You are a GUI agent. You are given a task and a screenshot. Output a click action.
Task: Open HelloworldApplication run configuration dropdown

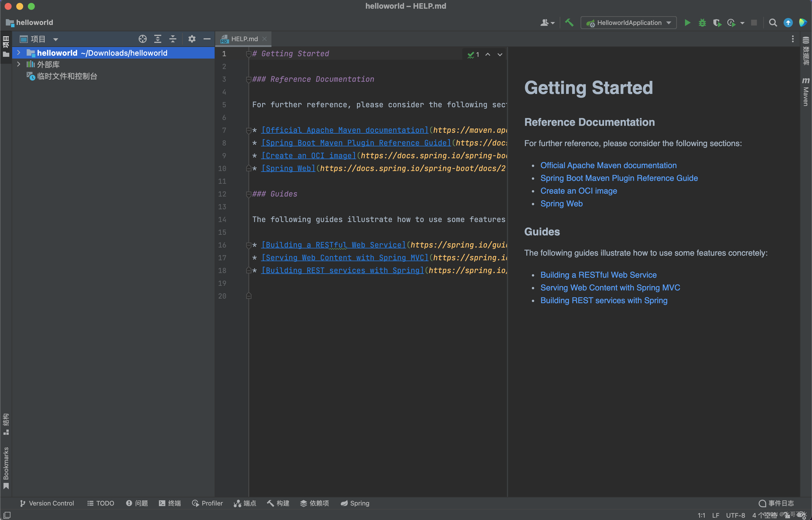[628, 23]
